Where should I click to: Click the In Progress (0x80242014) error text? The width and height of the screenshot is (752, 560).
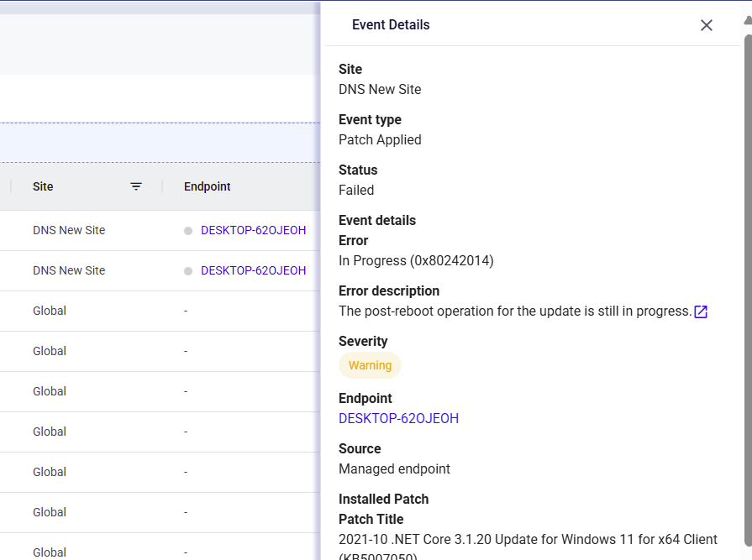coord(416,260)
